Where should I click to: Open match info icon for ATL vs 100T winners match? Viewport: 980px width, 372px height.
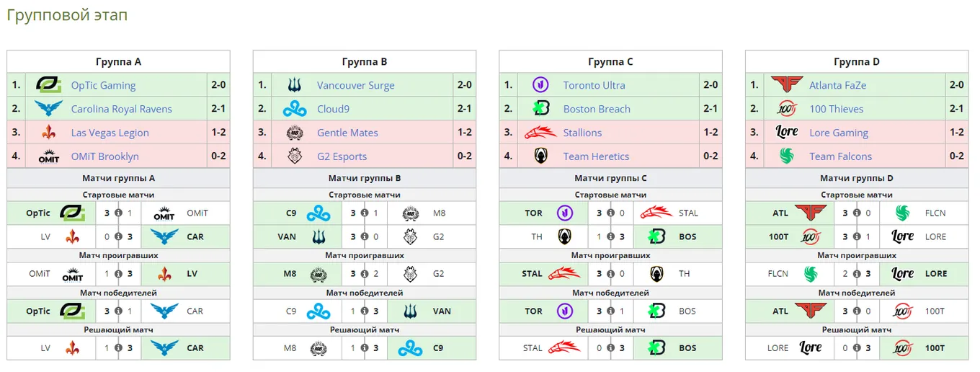click(x=856, y=311)
